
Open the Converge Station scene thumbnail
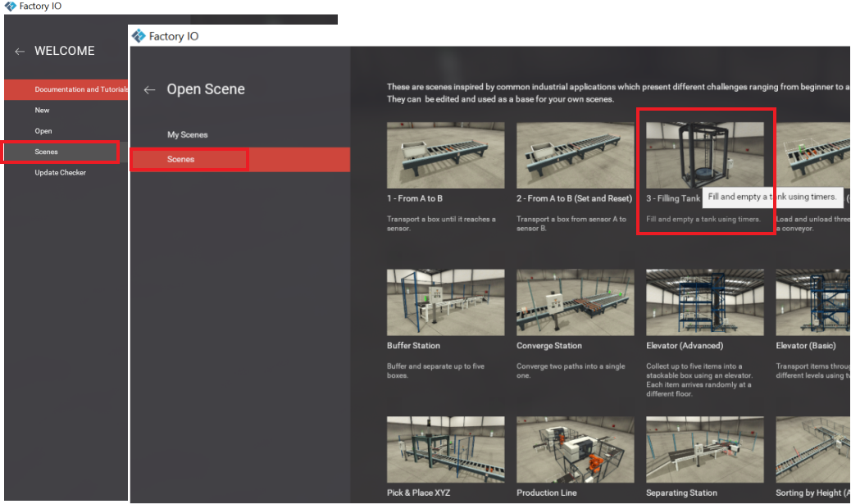click(x=576, y=302)
